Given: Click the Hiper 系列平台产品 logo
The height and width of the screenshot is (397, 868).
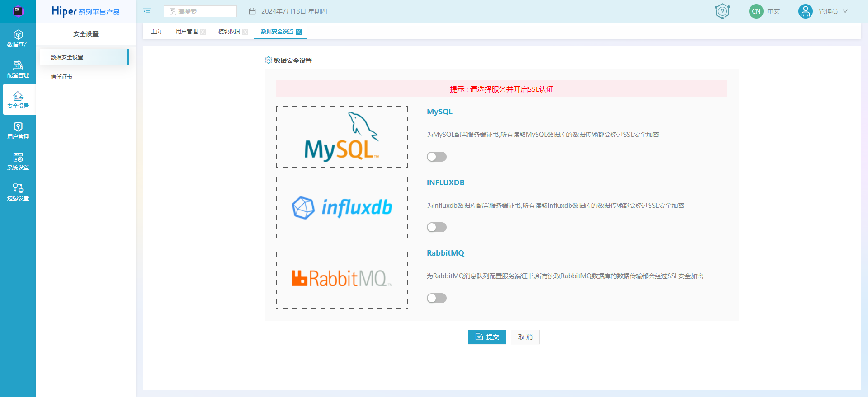Looking at the screenshot, I should 86,11.
